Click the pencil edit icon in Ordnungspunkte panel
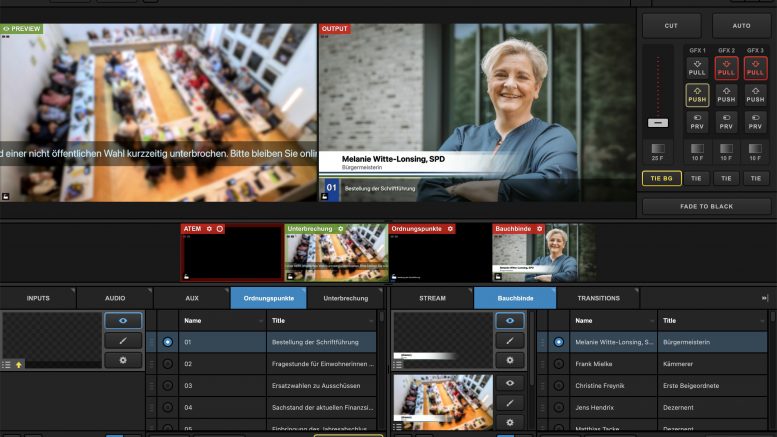The width and height of the screenshot is (777, 437). (123, 341)
